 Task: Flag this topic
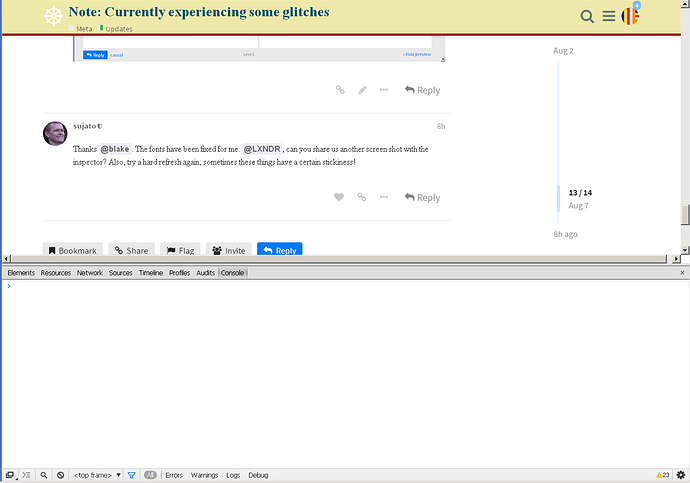click(180, 249)
